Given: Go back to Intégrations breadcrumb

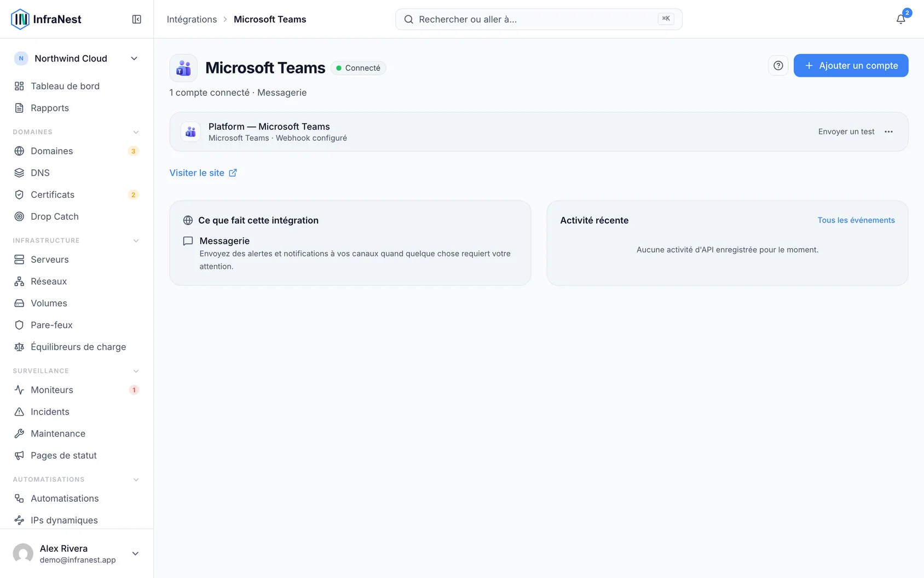Looking at the screenshot, I should [192, 19].
